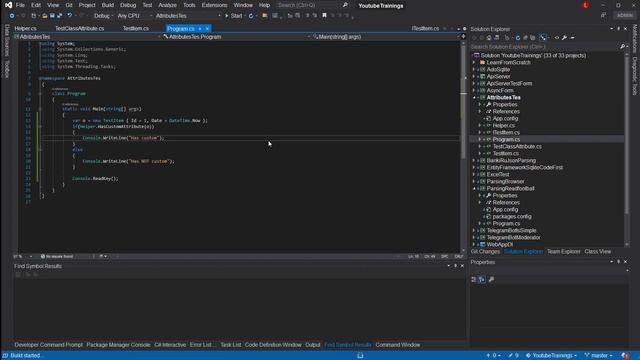Switch to the Helper.cs tab
Image resolution: width=640 pixels, height=360 pixels.
tap(25, 29)
